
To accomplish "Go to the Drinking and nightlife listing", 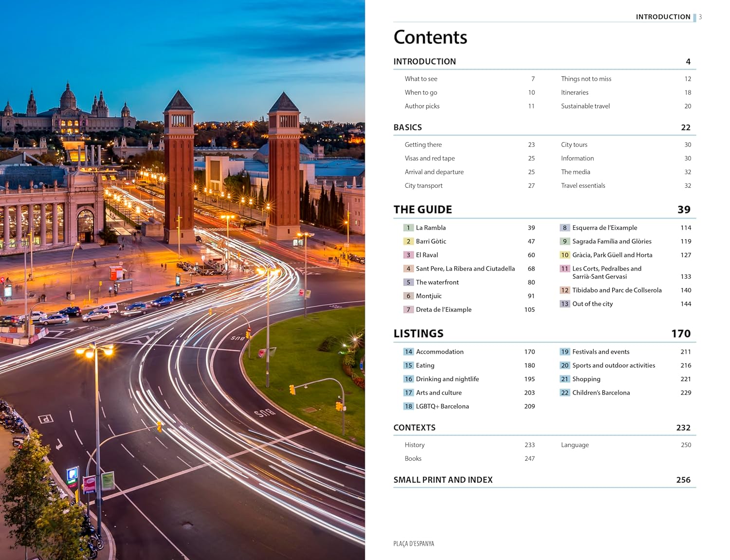I will pyautogui.click(x=447, y=379).
